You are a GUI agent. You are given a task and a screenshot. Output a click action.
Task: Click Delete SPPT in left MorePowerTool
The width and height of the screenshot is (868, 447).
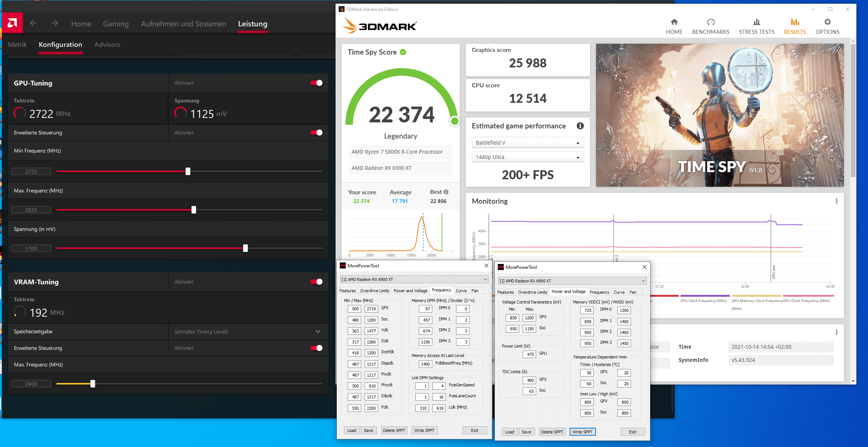tap(394, 430)
